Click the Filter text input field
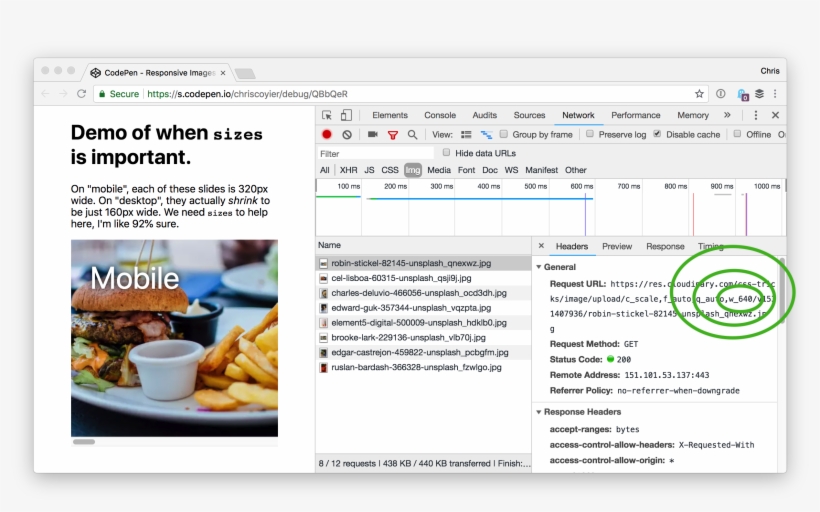This screenshot has width=820, height=512. coord(375,153)
